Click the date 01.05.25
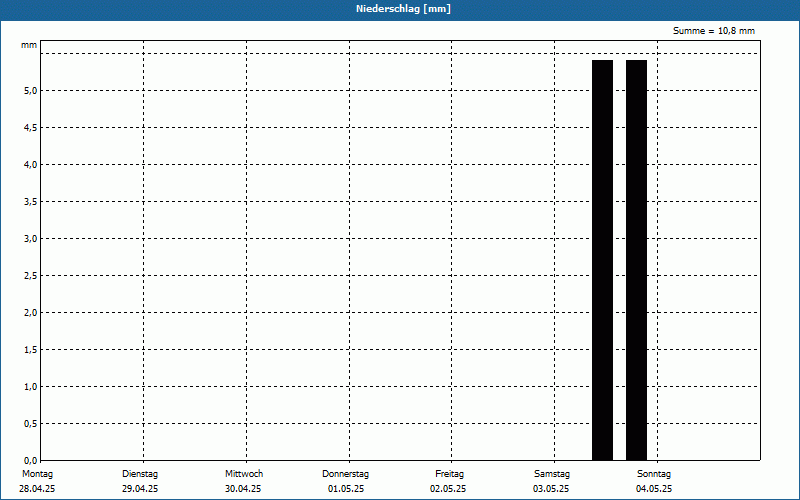This screenshot has height=500, width=800. coord(346,489)
